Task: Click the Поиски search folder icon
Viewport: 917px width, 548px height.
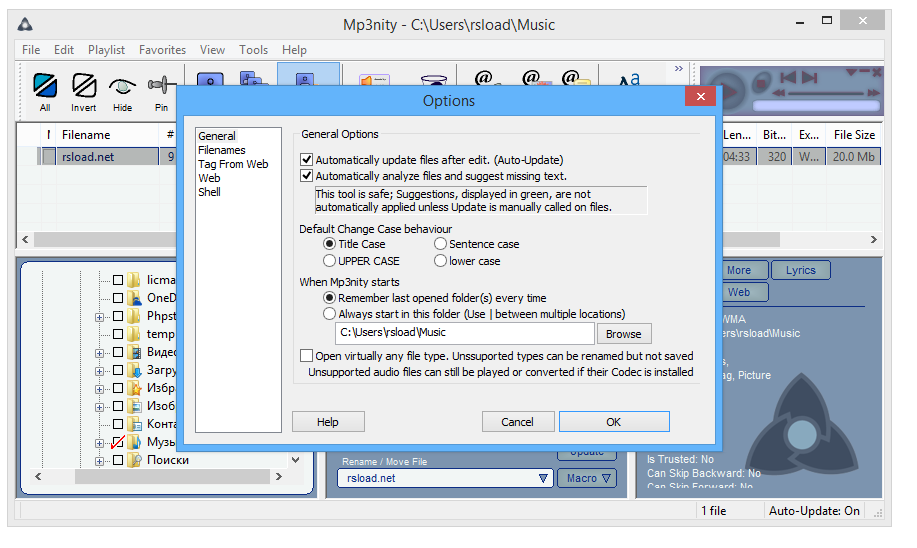Action: tap(135, 460)
